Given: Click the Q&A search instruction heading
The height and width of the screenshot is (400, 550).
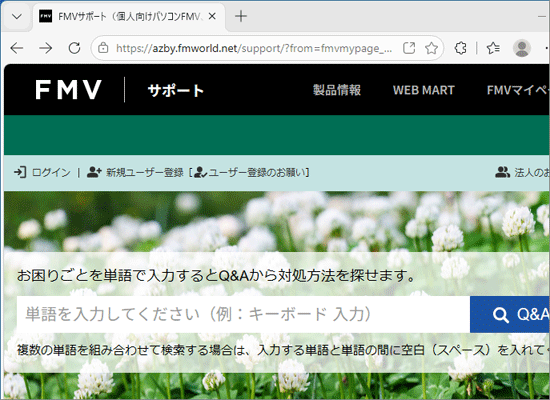Looking at the screenshot, I should point(217,275).
